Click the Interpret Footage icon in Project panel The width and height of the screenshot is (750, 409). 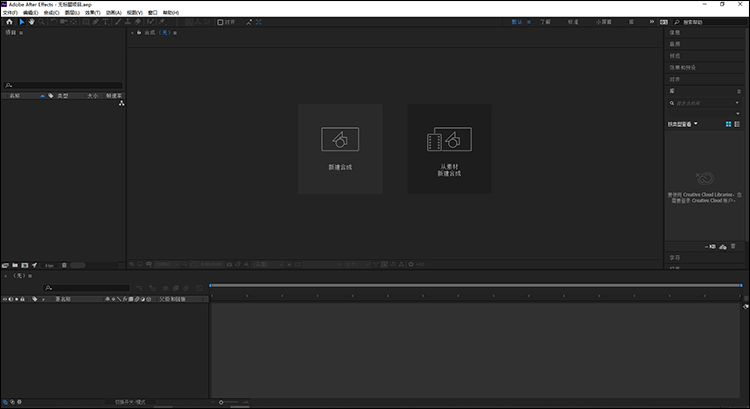(5, 265)
